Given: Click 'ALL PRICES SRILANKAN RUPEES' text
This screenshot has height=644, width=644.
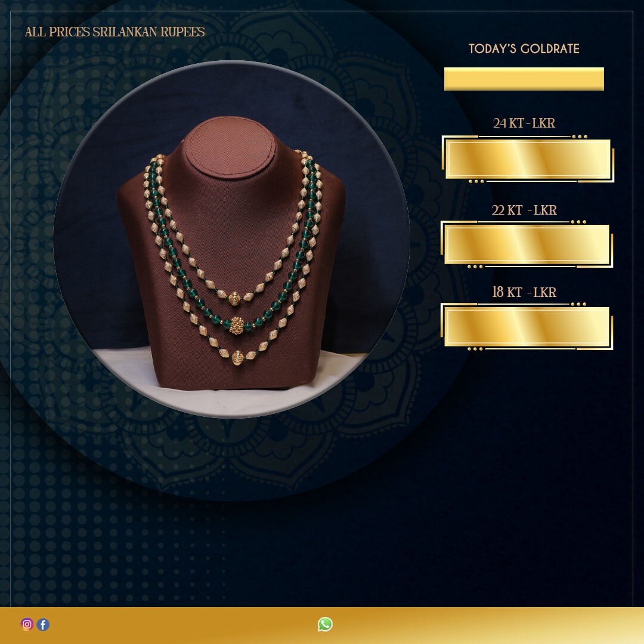Looking at the screenshot, I should [115, 32].
